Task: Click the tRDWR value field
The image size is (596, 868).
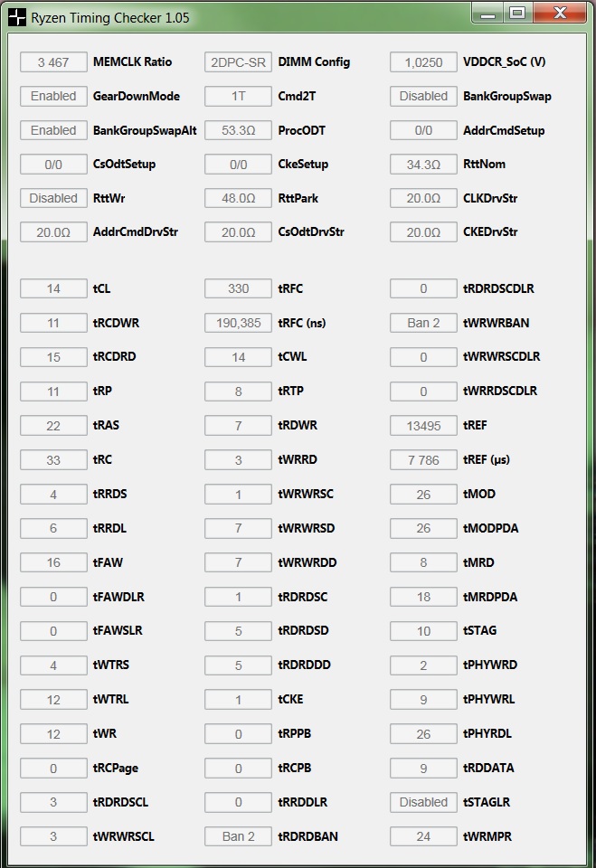Action: [x=238, y=426]
